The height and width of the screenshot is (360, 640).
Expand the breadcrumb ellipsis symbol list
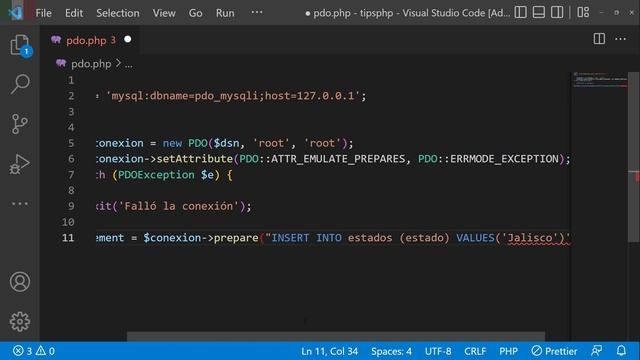[129, 64]
